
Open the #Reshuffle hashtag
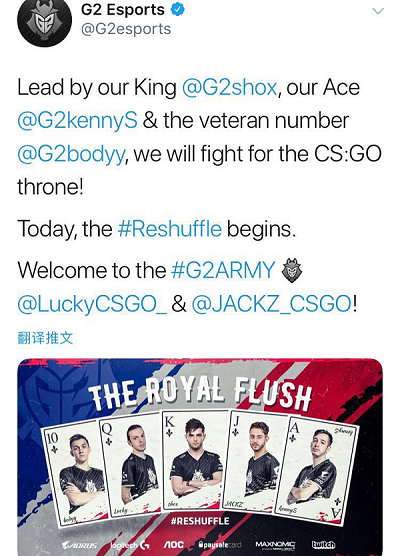tap(170, 229)
